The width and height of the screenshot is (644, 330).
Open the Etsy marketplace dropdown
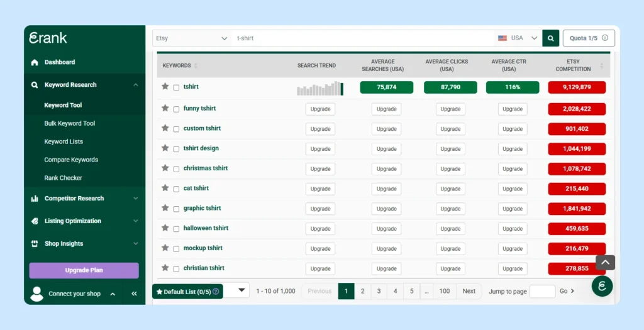pyautogui.click(x=192, y=38)
